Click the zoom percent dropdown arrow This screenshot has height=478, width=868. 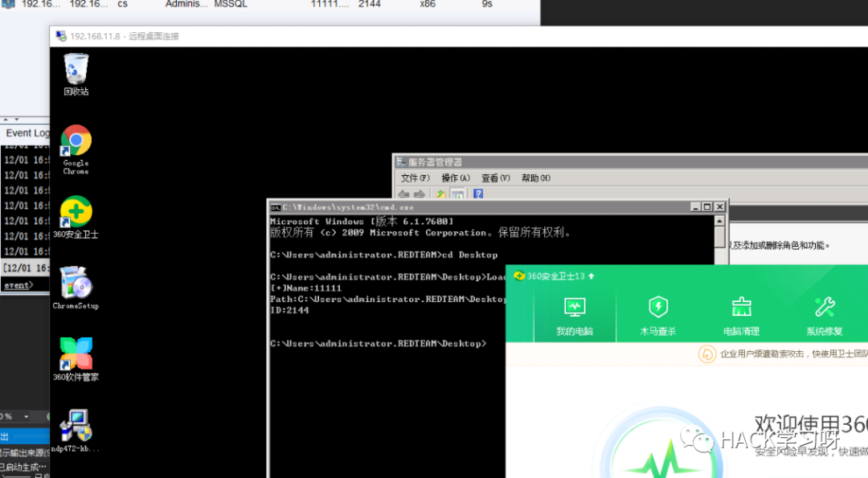(x=26, y=417)
